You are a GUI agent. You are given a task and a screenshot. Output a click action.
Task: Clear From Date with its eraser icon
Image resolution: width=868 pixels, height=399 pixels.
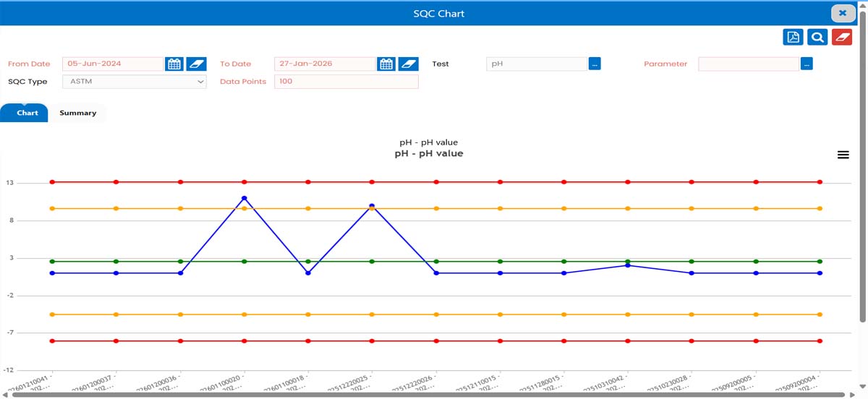coord(196,64)
